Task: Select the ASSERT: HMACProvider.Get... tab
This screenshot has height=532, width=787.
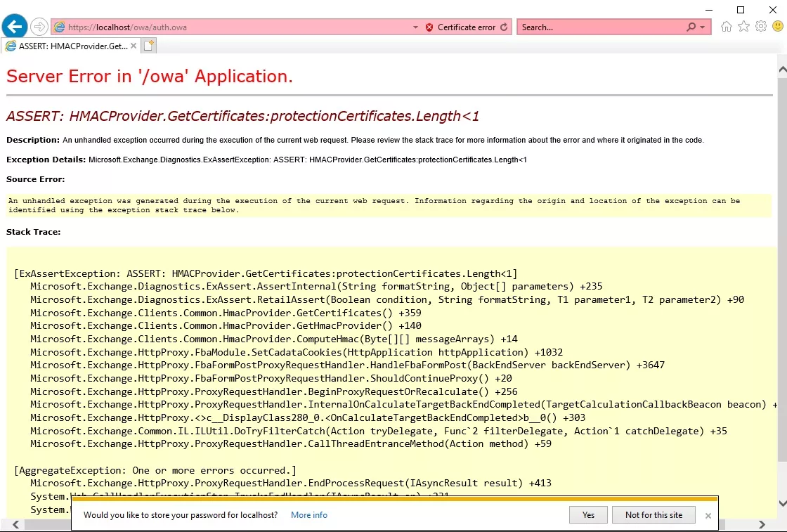Action: pyautogui.click(x=71, y=46)
